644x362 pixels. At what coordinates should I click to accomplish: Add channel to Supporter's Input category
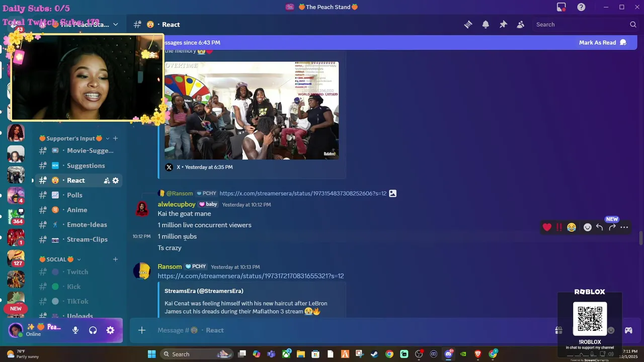115,138
